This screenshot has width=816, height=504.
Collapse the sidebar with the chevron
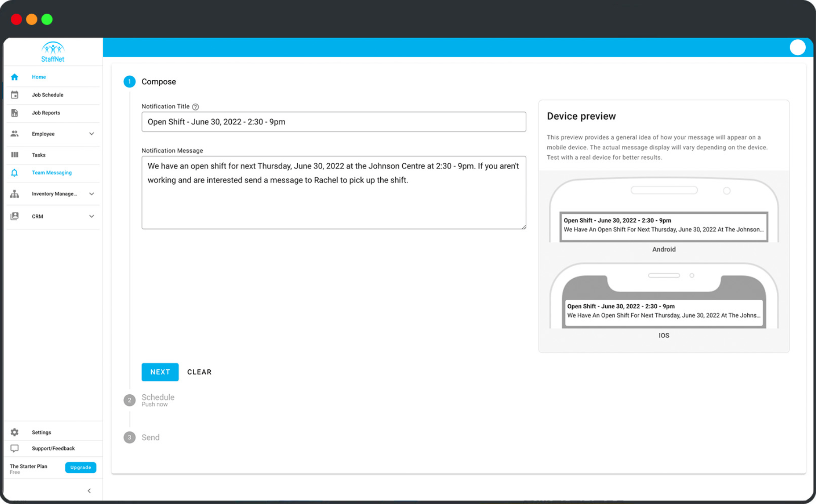[x=89, y=490]
